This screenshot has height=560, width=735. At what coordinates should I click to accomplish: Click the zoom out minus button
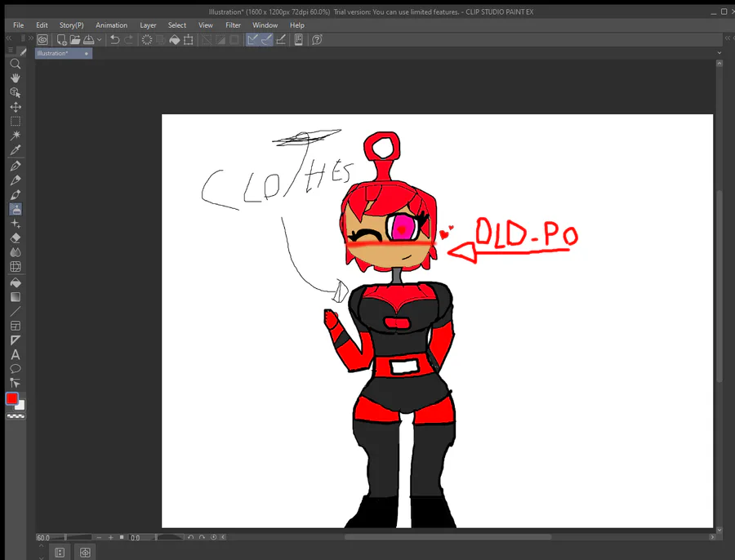99,537
